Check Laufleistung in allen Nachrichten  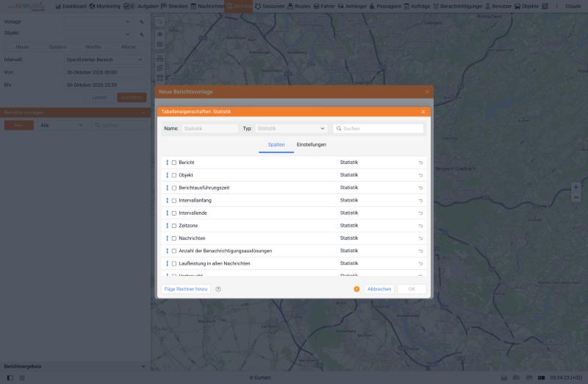pos(174,263)
